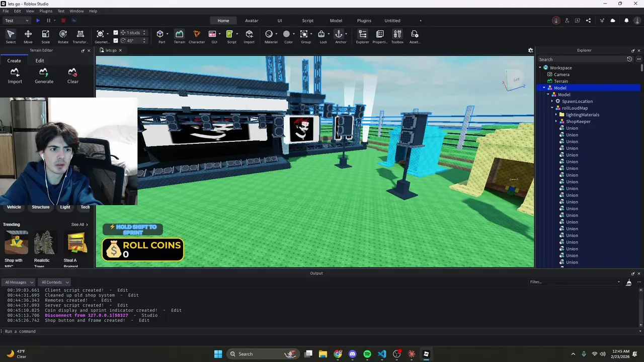Select the Structure category button
Viewport: 644px width, 362px height.
[x=41, y=207]
